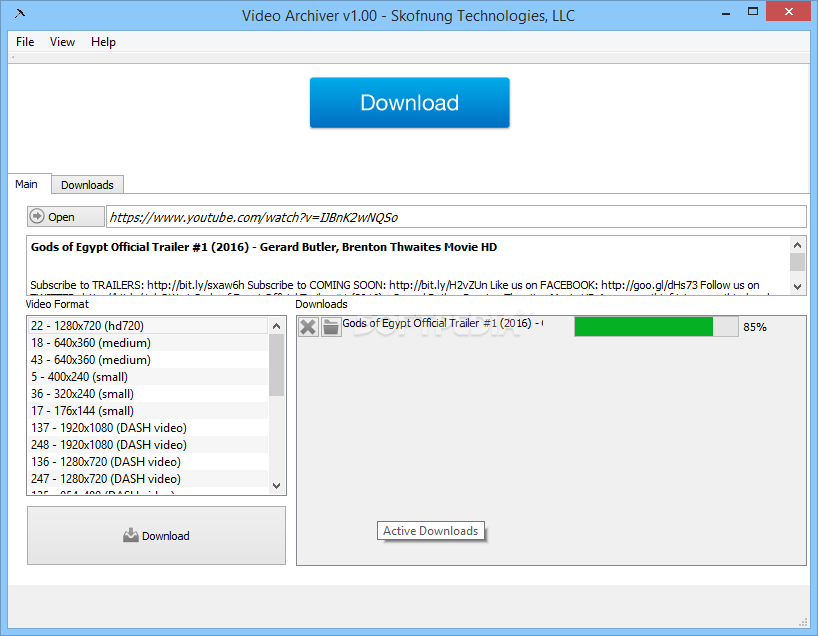Viewport: 818px width, 636px height.
Task: Open the View menu
Action: [62, 42]
